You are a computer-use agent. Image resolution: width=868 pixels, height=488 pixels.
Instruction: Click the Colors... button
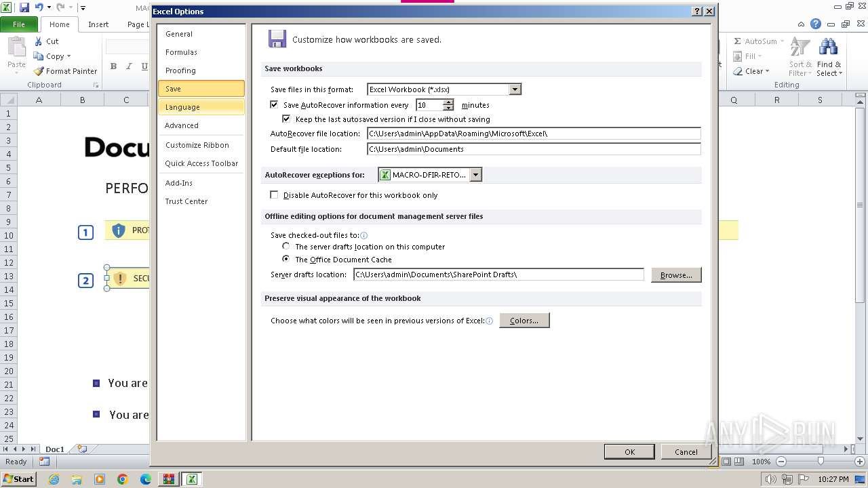click(524, 321)
